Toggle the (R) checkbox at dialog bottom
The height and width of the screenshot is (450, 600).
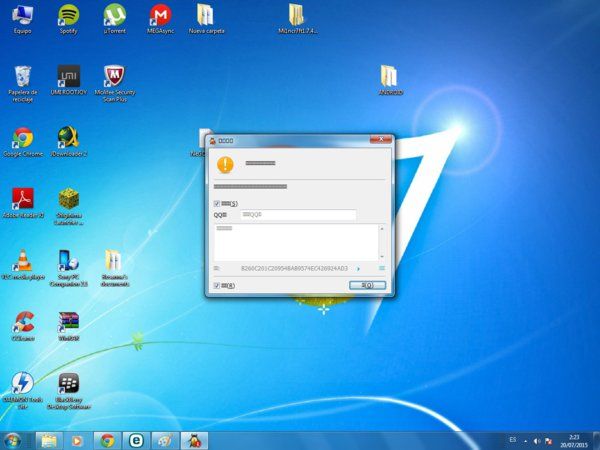point(217,285)
